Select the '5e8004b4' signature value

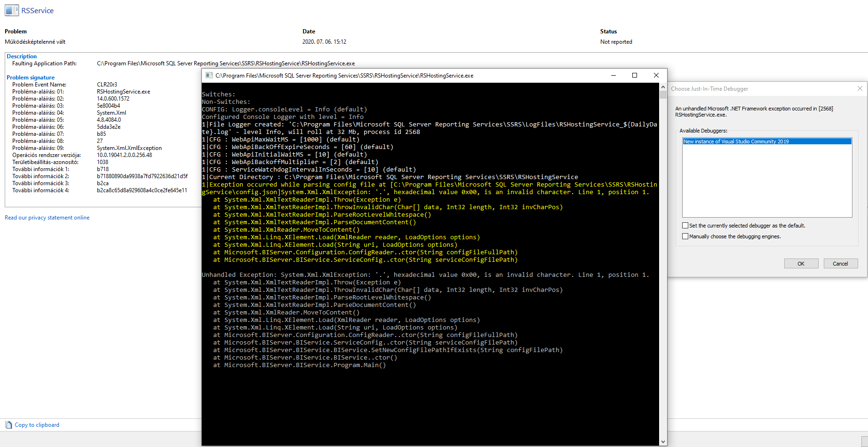(x=108, y=106)
